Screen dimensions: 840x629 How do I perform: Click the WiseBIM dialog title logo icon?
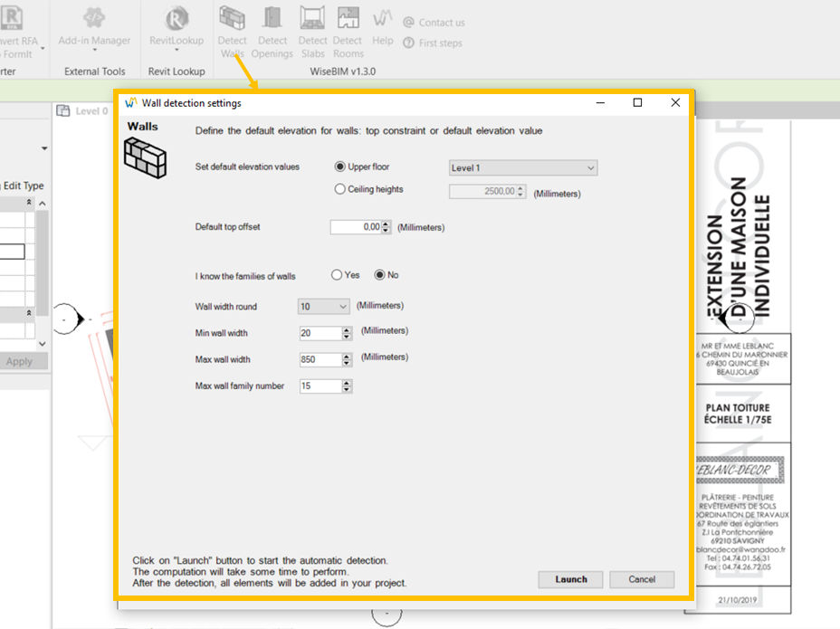130,102
